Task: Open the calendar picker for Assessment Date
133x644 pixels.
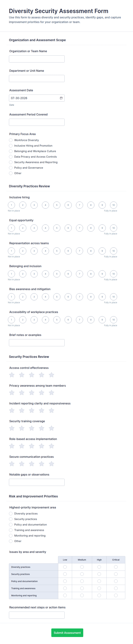Action: [x=61, y=98]
